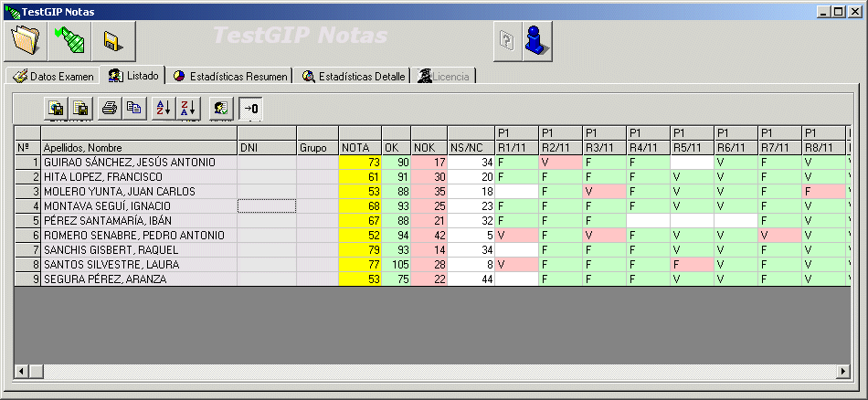The image size is (868, 400).
Task: Select GUIRAO SÁNCHEZ, JESÚS ANTONIO row
Action: coord(139,163)
